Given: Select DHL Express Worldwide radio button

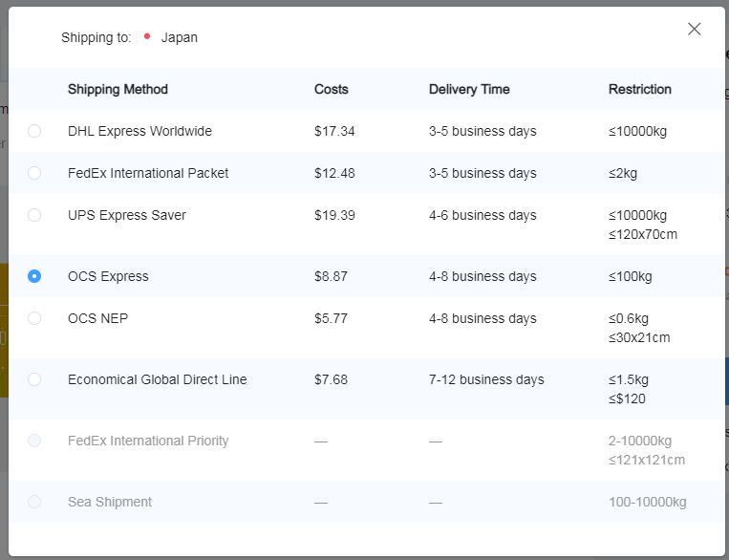Looking at the screenshot, I should (x=34, y=131).
